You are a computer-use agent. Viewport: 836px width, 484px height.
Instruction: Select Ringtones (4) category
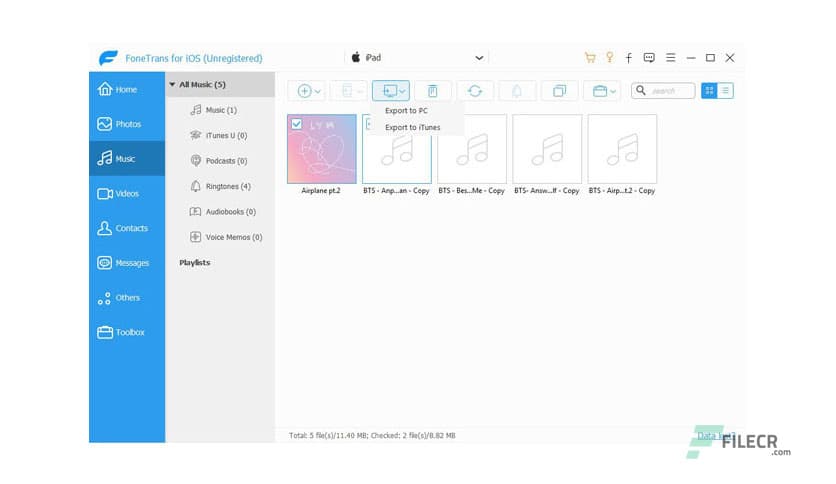(220, 186)
